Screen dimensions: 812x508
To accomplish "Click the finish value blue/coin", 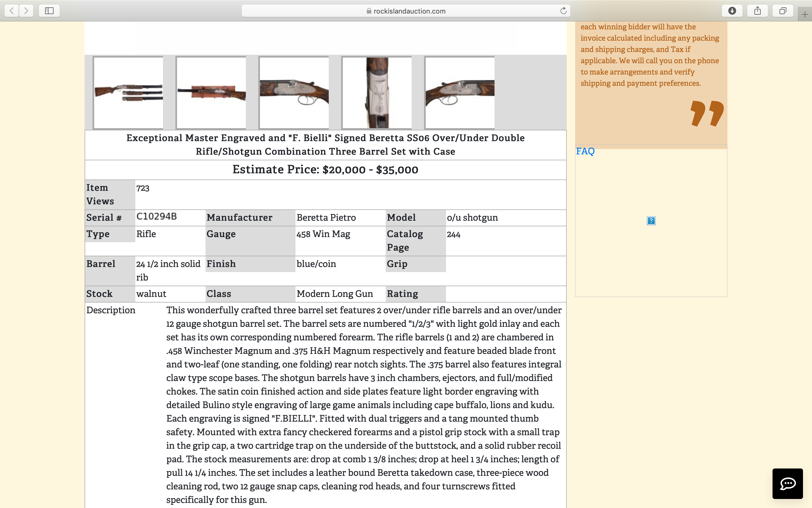I will click(x=316, y=264).
